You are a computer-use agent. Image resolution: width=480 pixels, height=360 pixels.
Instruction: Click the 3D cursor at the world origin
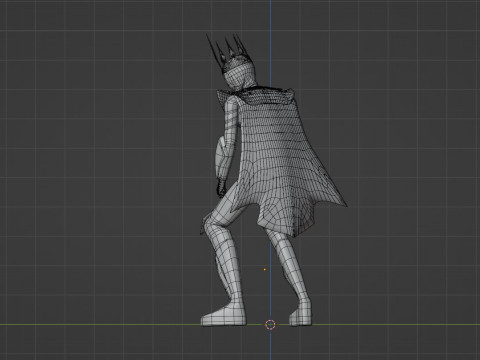pos(270,324)
